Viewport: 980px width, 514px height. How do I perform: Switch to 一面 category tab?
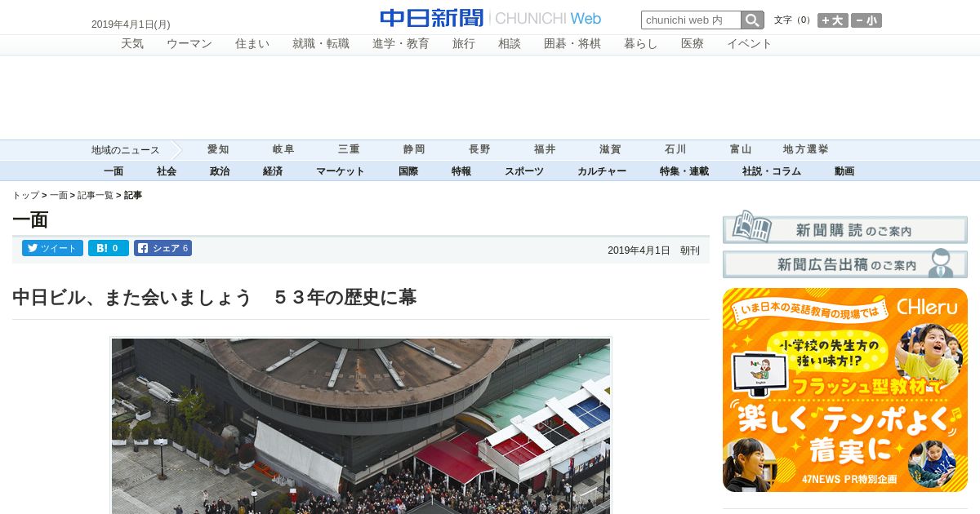pos(114,171)
